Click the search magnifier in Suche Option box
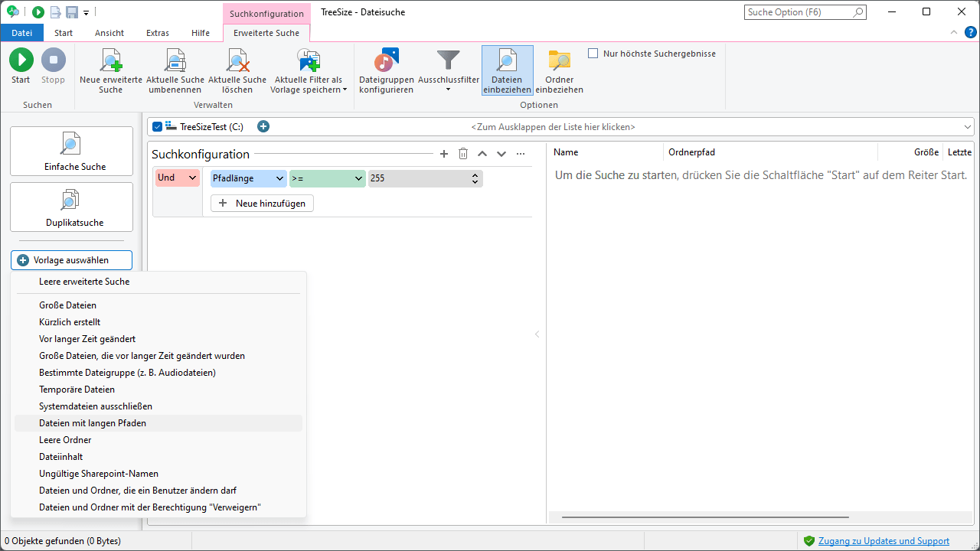 [858, 12]
